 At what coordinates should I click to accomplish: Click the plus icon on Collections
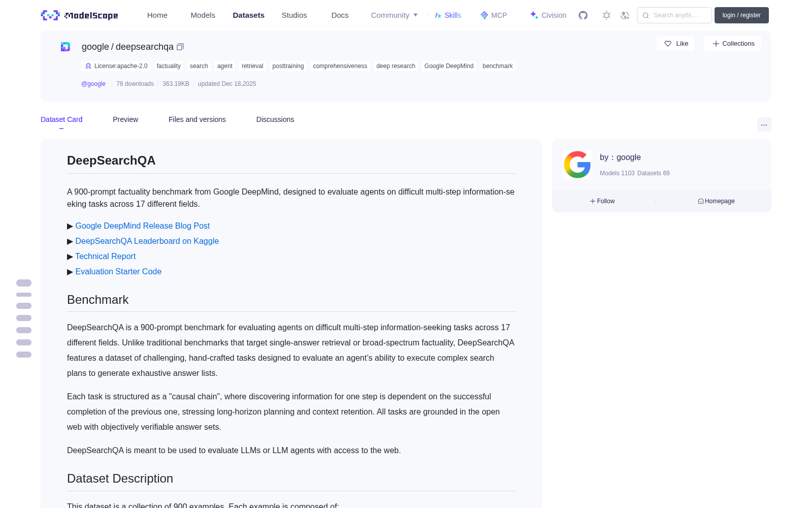716,44
